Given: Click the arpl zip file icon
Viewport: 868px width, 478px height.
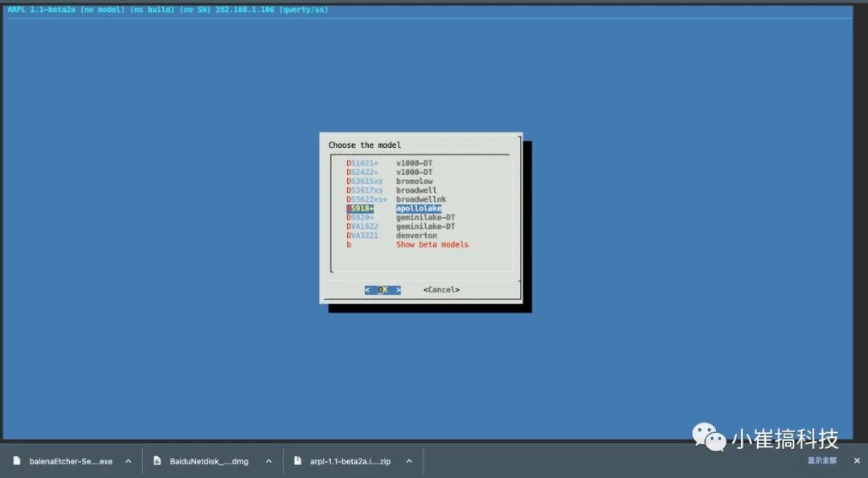Looking at the screenshot, I should coord(298,461).
